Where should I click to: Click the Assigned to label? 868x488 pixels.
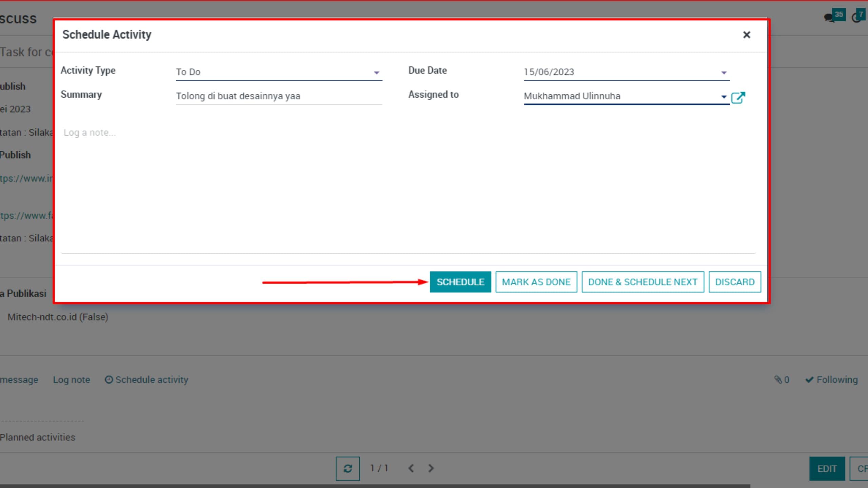pyautogui.click(x=433, y=94)
